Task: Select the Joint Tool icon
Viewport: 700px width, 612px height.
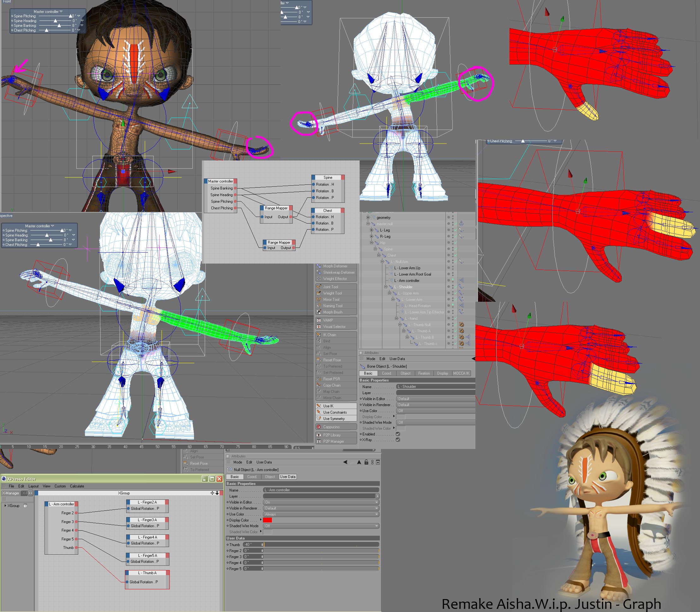Action: tap(319, 287)
